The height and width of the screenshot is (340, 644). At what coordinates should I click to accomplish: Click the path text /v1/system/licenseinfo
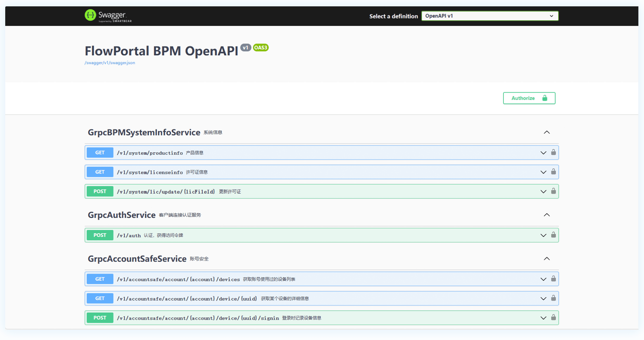point(150,172)
